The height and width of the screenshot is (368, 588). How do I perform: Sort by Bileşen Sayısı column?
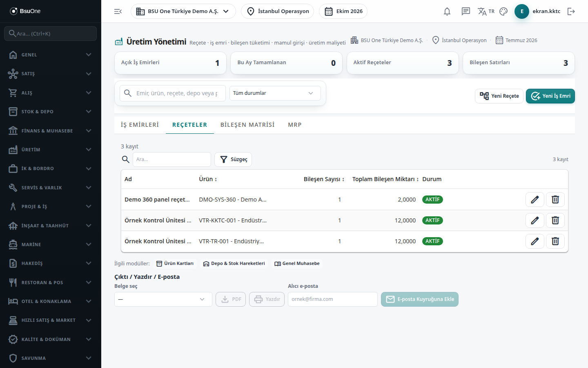tap(324, 179)
